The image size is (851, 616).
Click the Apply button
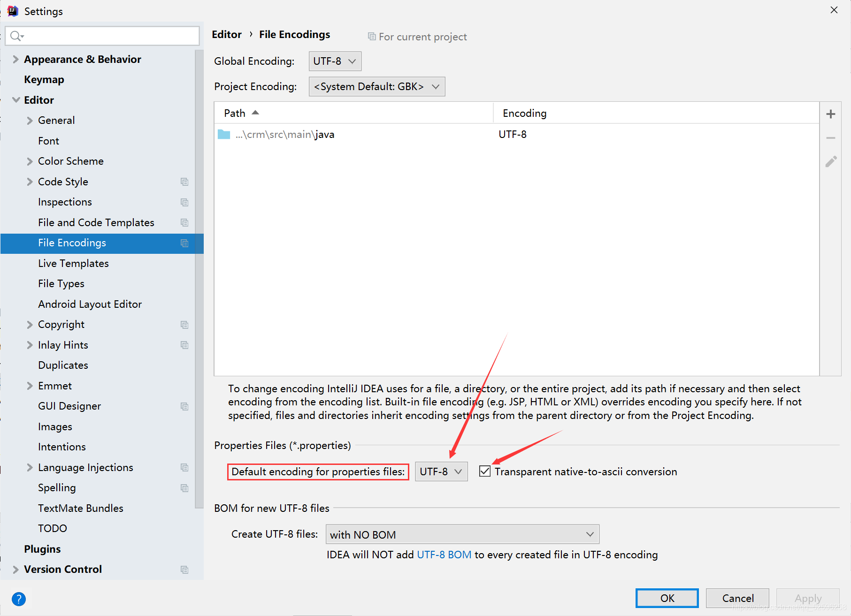point(808,598)
